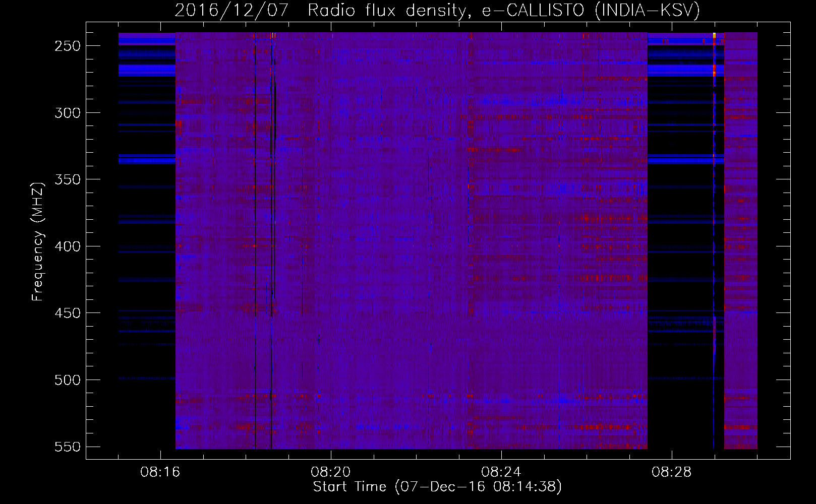Screen dimensions: 816x504
Task: Click the 450 frequency tick label
Action: (68, 313)
